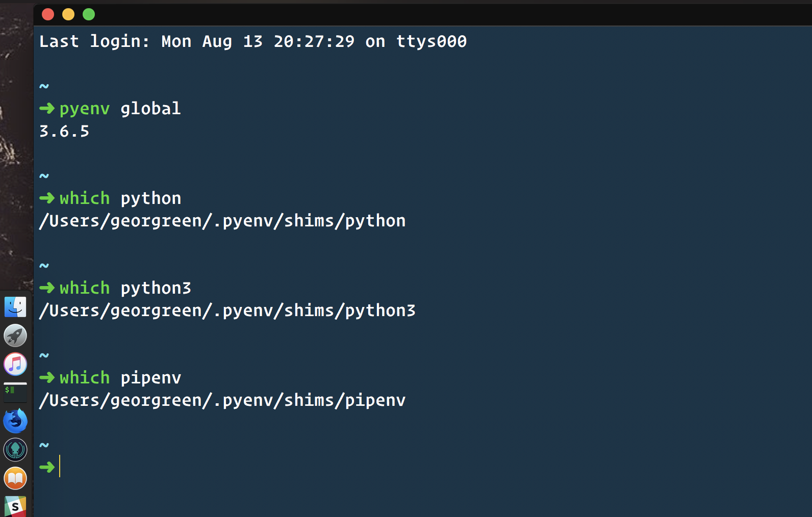812x517 pixels.
Task: Launch iTunes from the dock
Action: [15, 364]
